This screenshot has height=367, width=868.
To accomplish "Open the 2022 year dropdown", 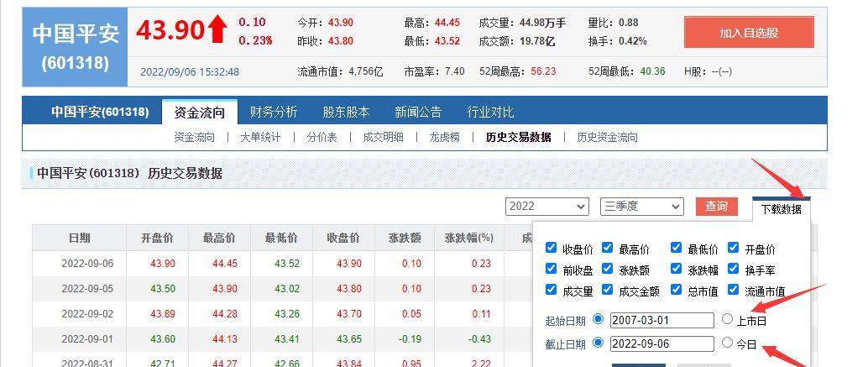I will tap(547, 207).
